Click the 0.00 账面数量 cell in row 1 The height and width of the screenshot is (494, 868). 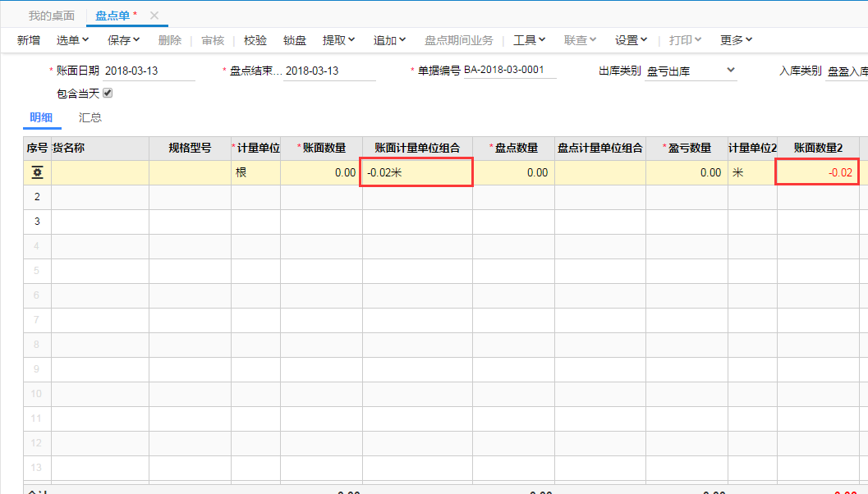click(322, 172)
